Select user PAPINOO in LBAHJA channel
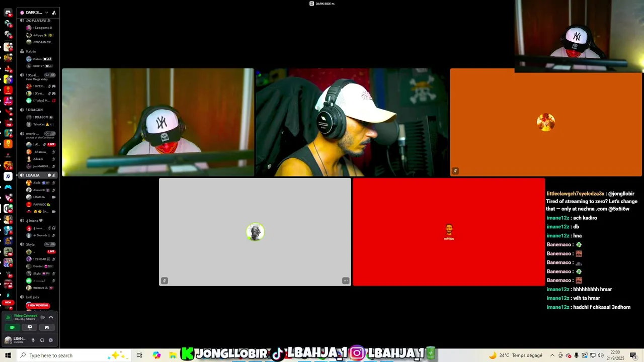 click(40, 205)
